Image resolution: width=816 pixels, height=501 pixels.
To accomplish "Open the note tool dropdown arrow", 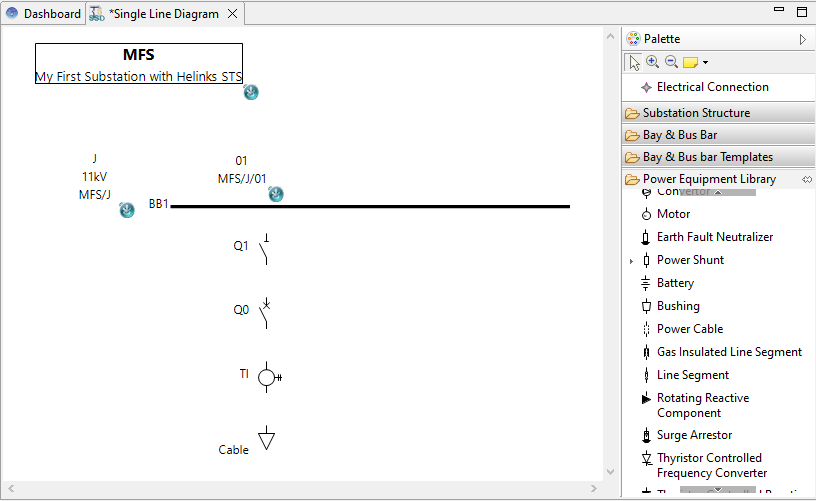I will click(705, 63).
